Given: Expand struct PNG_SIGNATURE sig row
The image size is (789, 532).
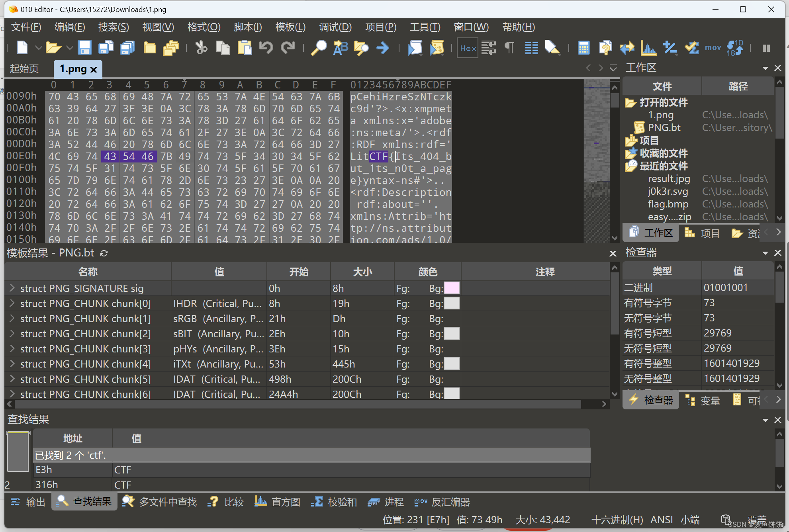Looking at the screenshot, I should coord(12,288).
